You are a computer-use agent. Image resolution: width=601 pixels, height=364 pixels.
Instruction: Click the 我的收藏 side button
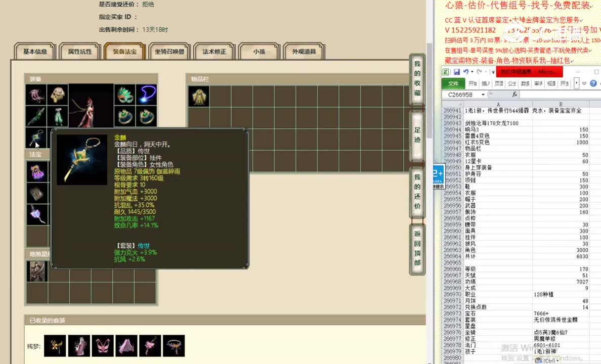417,78
